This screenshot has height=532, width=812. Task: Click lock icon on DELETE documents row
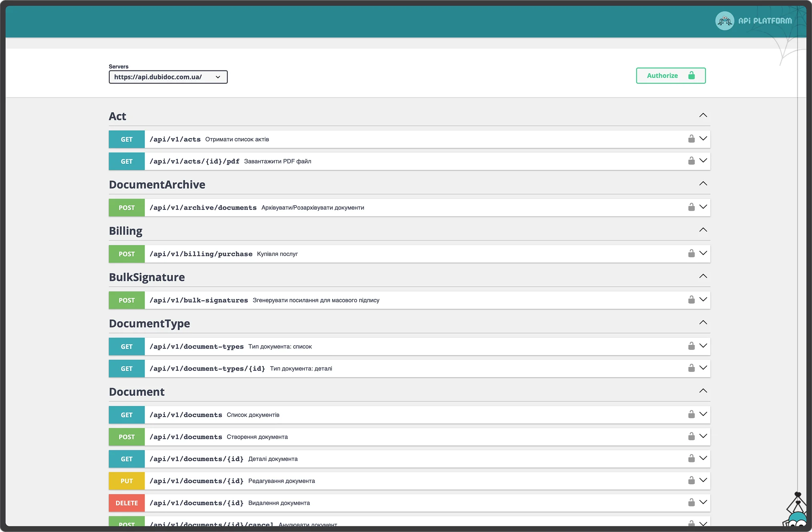pos(691,502)
